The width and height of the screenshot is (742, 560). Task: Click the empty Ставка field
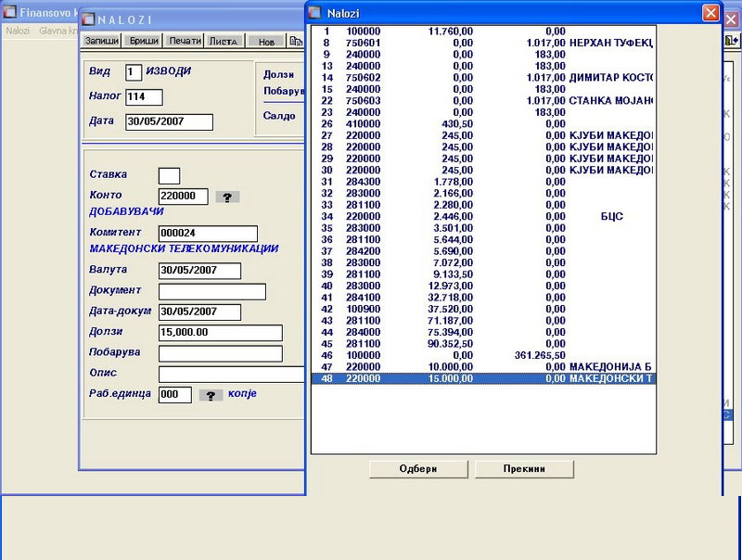point(169,175)
